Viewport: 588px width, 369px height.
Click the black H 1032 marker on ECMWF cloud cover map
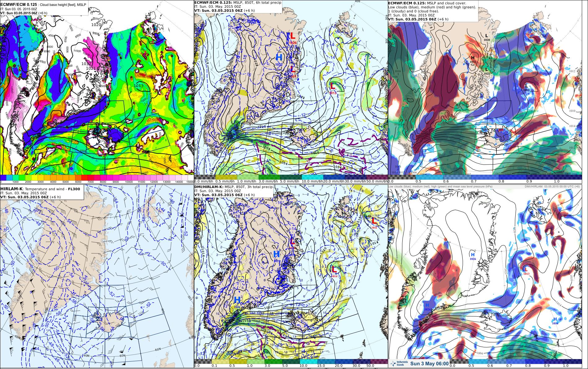tap(473, 59)
